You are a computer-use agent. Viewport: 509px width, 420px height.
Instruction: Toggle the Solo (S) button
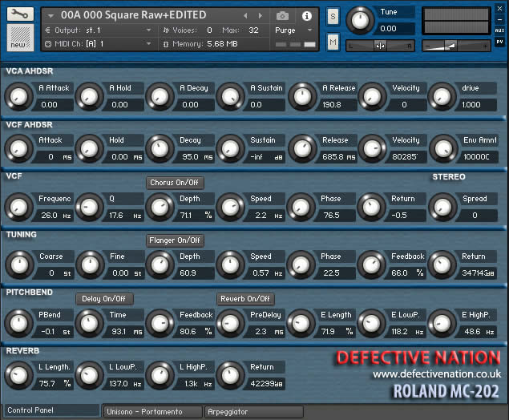333,16
